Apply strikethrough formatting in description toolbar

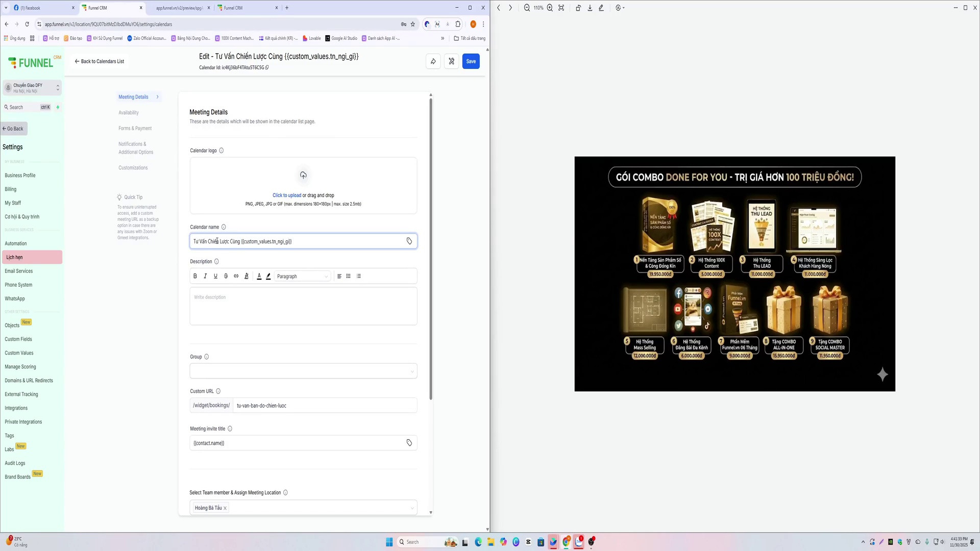coord(226,276)
